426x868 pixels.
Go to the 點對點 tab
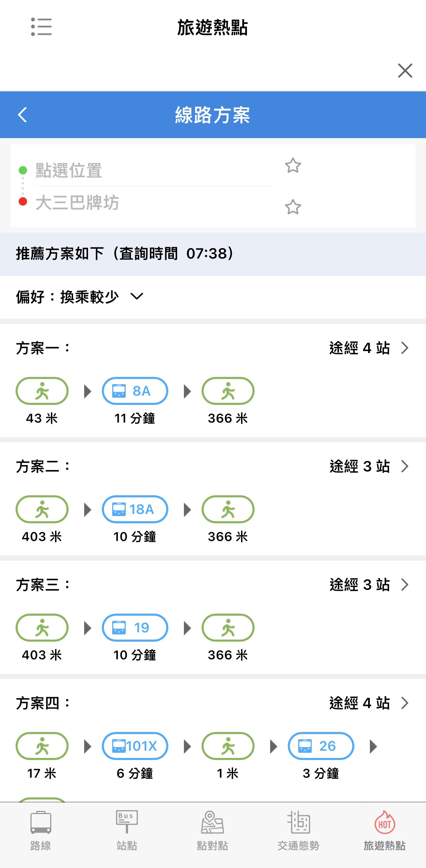pos(212,831)
